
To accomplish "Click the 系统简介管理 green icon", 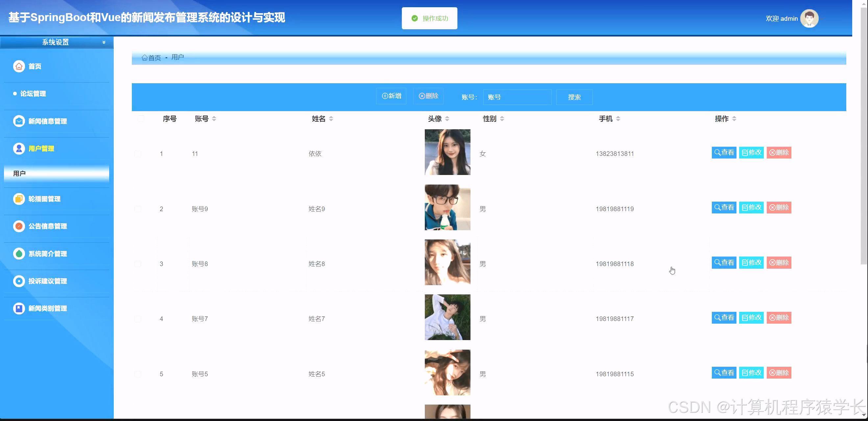I will coord(19,254).
